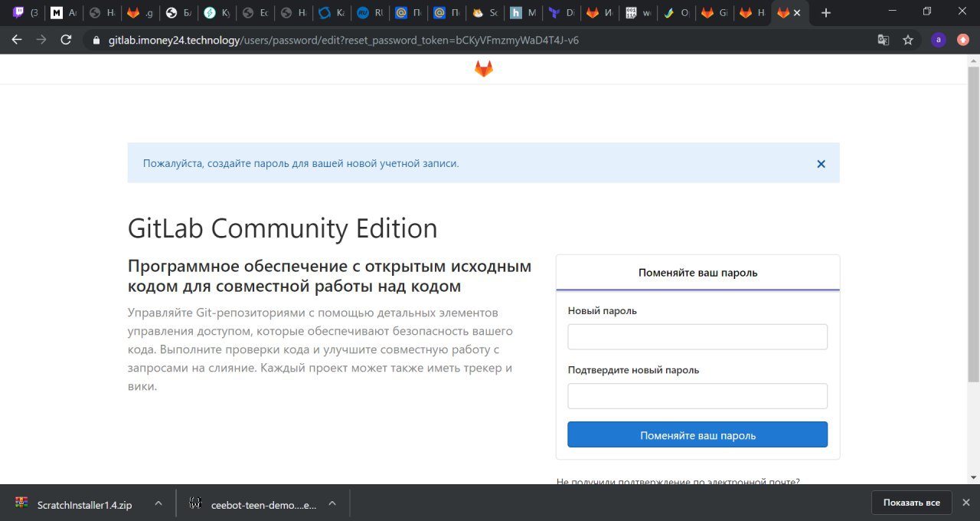Image resolution: width=980 pixels, height=521 pixels.
Task: Go back to the previous page
Action: pyautogui.click(x=17, y=40)
